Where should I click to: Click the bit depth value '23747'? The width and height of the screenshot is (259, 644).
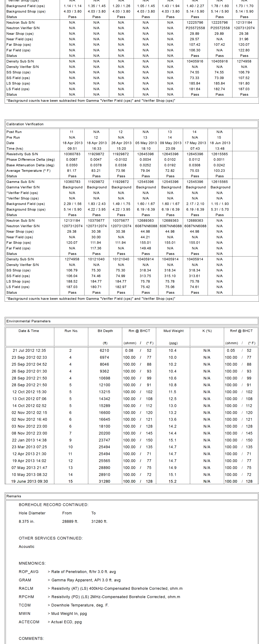[104, 440]
